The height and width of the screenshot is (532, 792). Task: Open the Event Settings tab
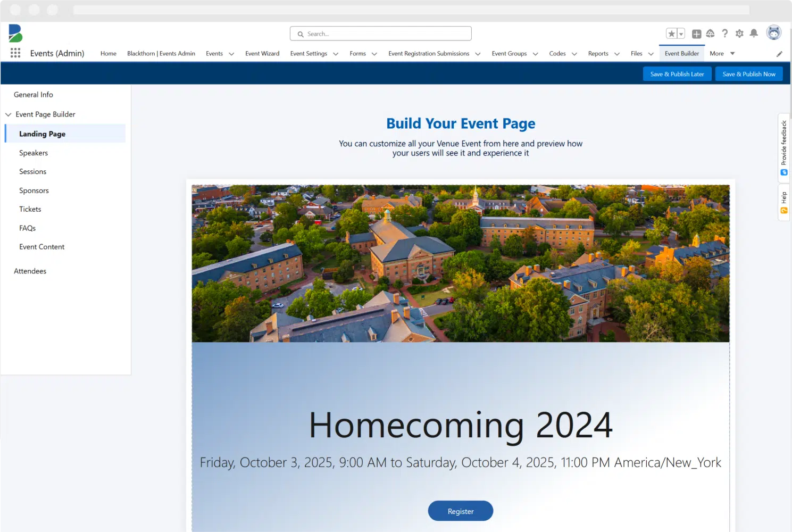point(309,54)
